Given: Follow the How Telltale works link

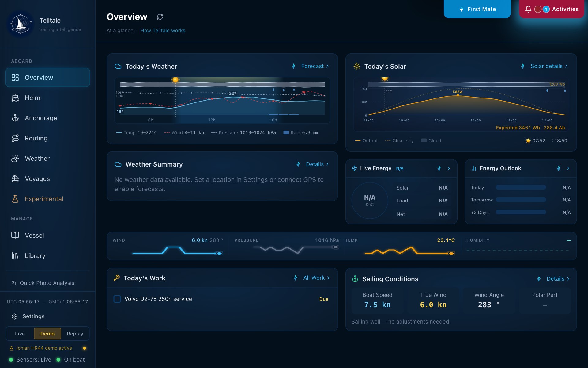Looking at the screenshot, I should point(163,30).
